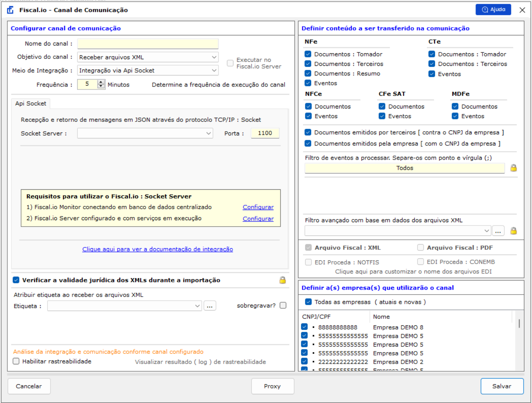Open the integration documentation link

point(158,249)
